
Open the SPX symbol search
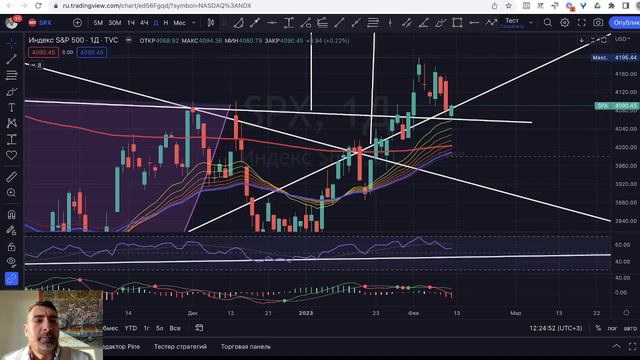click(40, 23)
